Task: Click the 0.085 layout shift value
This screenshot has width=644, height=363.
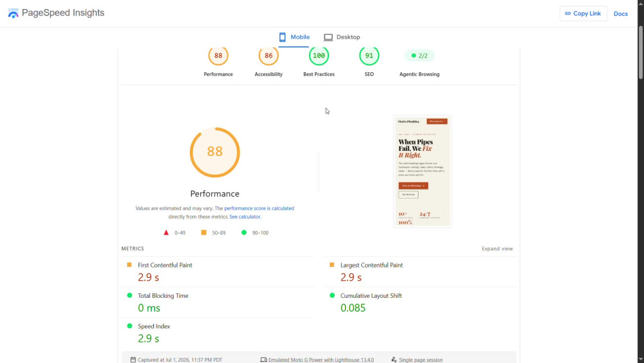Action: [353, 308]
